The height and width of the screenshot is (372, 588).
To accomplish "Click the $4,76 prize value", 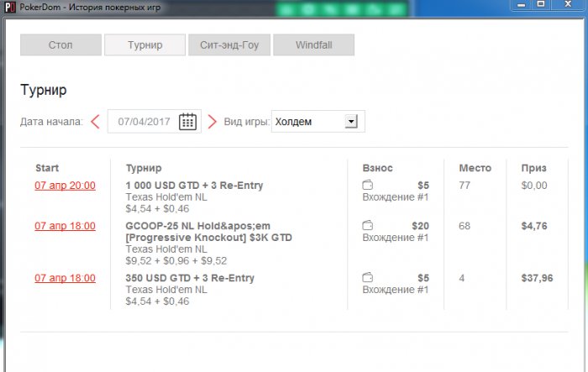I will pyautogui.click(x=534, y=226).
